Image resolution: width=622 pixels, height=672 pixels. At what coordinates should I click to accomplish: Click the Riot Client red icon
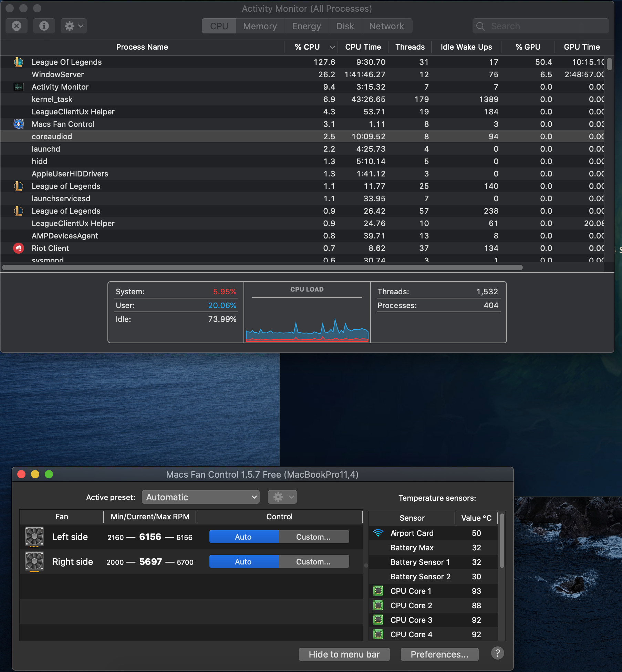(19, 248)
